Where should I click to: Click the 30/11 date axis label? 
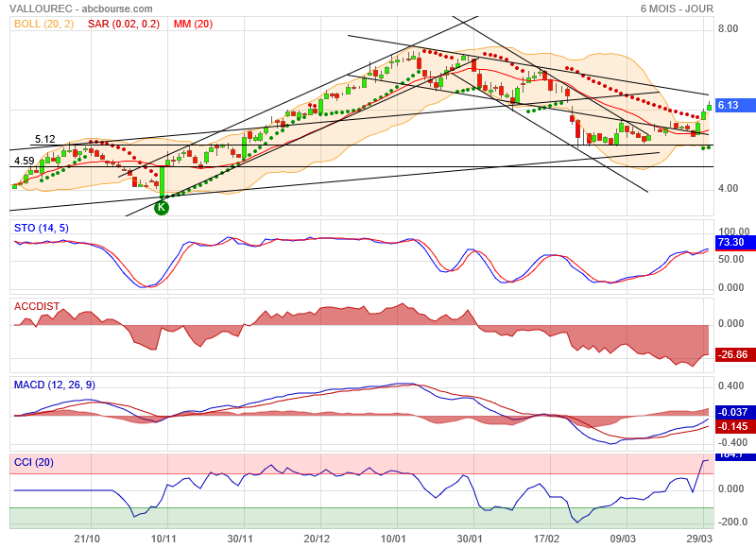[x=240, y=539]
